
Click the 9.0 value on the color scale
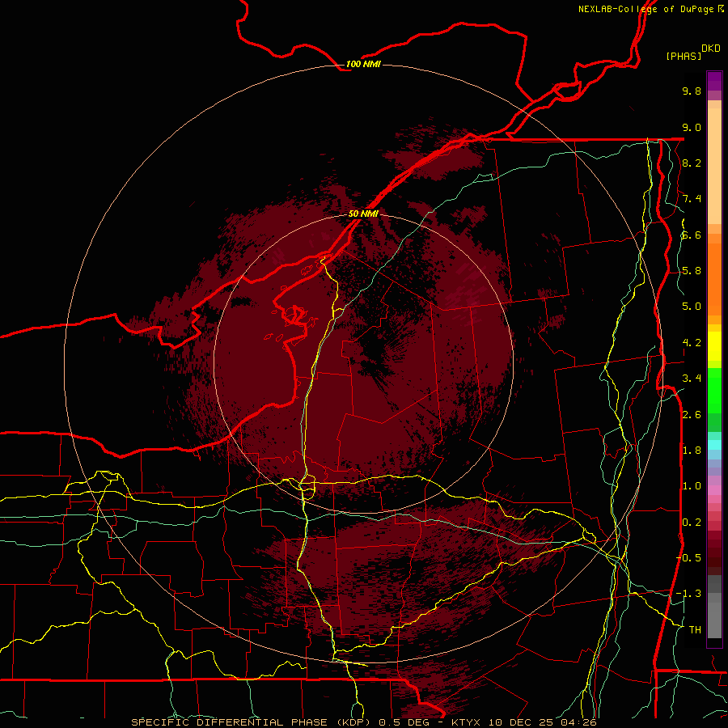coord(692,127)
